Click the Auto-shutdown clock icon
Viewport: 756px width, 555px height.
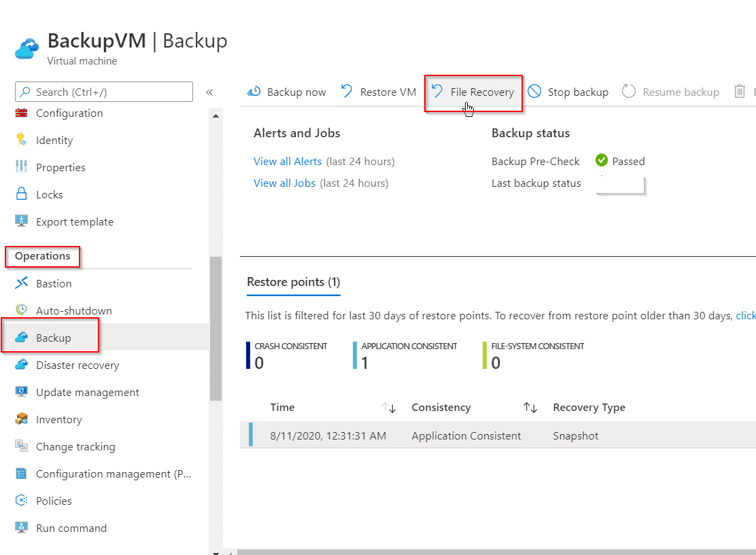click(22, 310)
